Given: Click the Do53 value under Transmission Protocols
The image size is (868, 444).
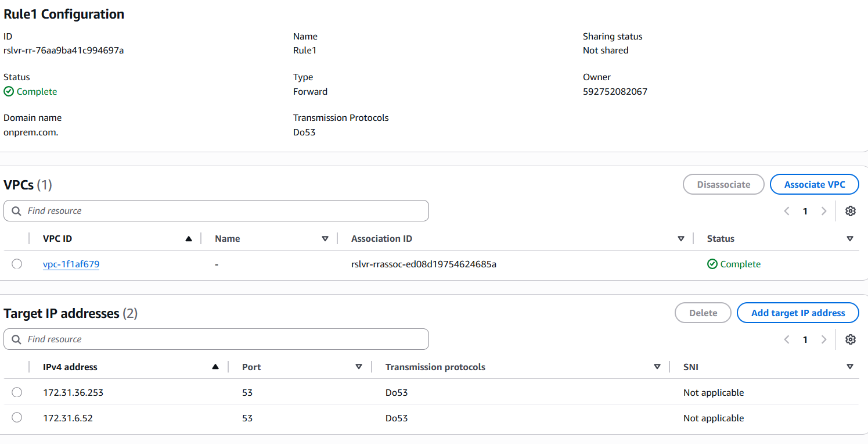Looking at the screenshot, I should tap(304, 132).
